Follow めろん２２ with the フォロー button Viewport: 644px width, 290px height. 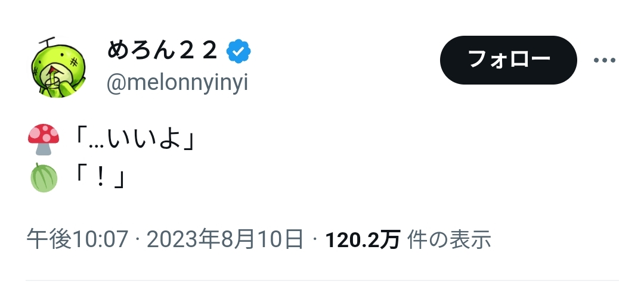pos(508,60)
